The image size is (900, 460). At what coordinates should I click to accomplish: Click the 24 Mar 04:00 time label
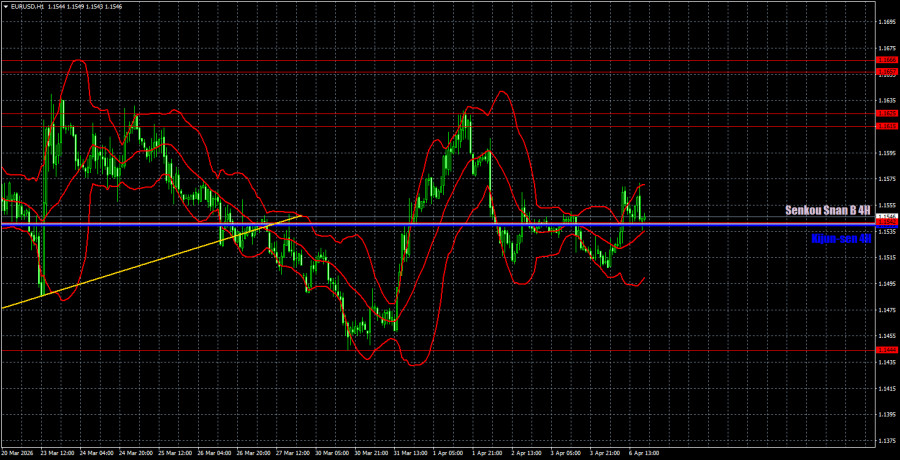(x=96, y=453)
